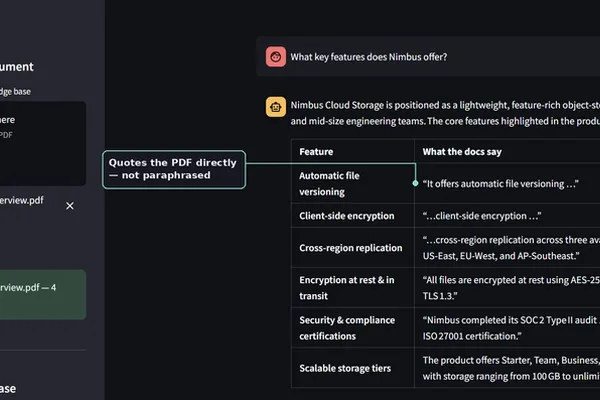Click the quote "It offers automatic file versioning …"
This screenshot has width=600, height=400.
[501, 184]
